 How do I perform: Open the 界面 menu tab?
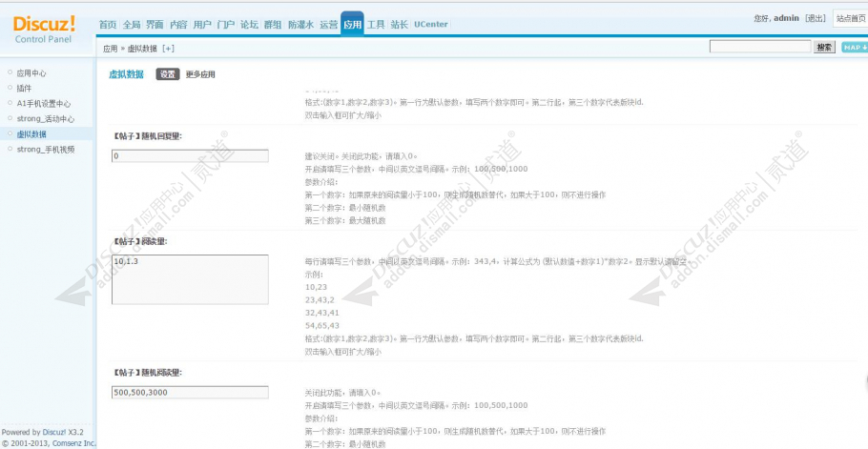[x=155, y=25]
